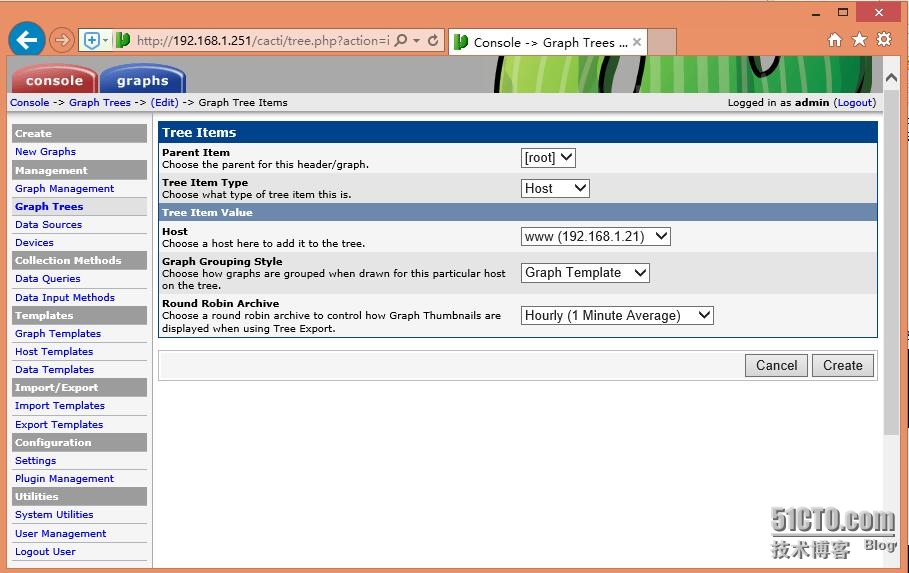This screenshot has width=909, height=573.
Task: Switch to the console tab
Action: [54, 80]
